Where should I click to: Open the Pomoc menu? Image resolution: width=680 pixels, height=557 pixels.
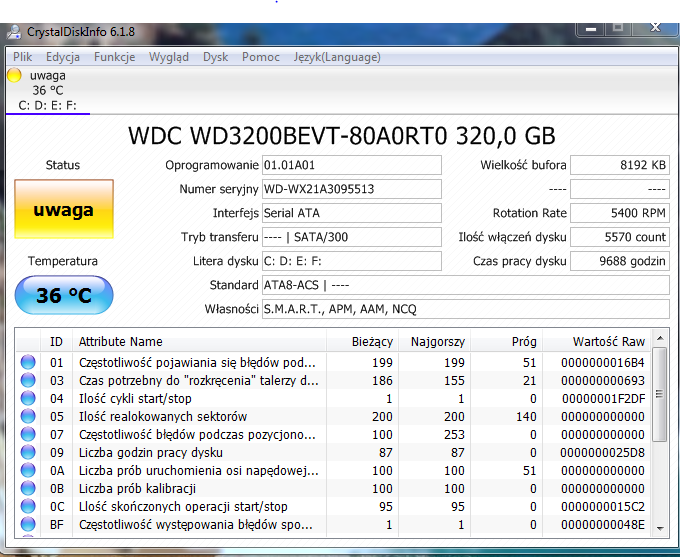click(x=261, y=57)
